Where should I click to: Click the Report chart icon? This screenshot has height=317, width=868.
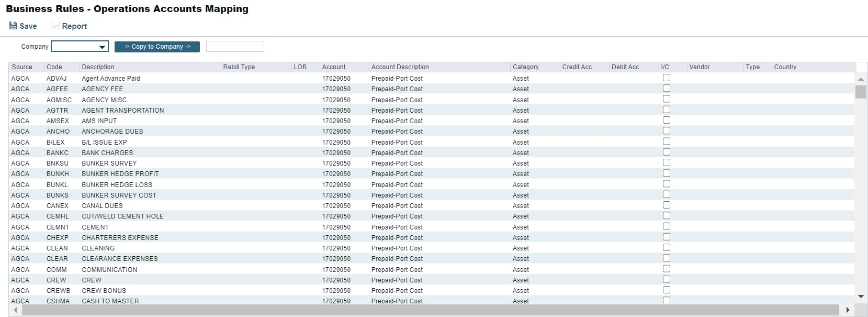55,26
